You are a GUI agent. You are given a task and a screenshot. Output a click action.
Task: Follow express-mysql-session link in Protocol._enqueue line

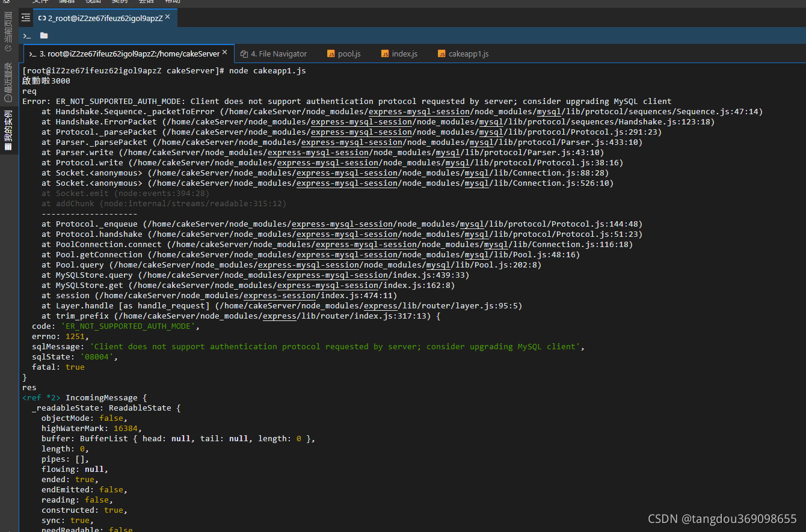tap(342, 224)
